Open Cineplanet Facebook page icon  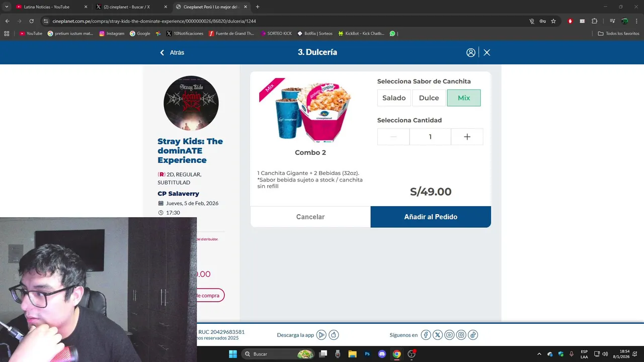426,335
